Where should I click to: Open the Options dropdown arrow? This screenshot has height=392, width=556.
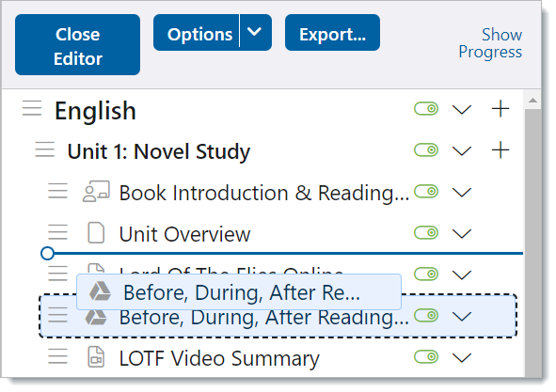click(255, 32)
